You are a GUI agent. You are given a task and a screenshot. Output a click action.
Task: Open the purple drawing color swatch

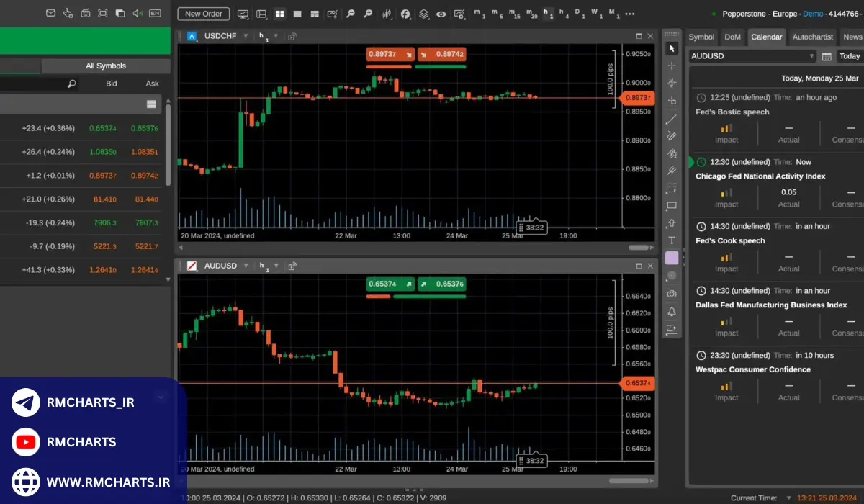[x=671, y=258]
